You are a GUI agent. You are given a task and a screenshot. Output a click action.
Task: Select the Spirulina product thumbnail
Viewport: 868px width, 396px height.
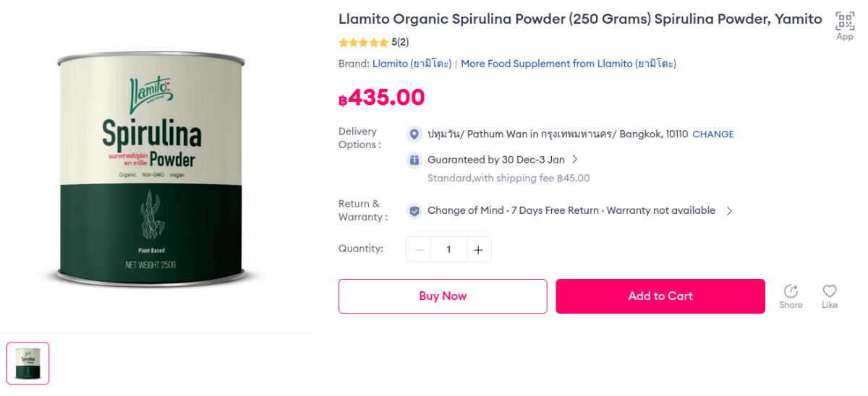[x=28, y=363]
